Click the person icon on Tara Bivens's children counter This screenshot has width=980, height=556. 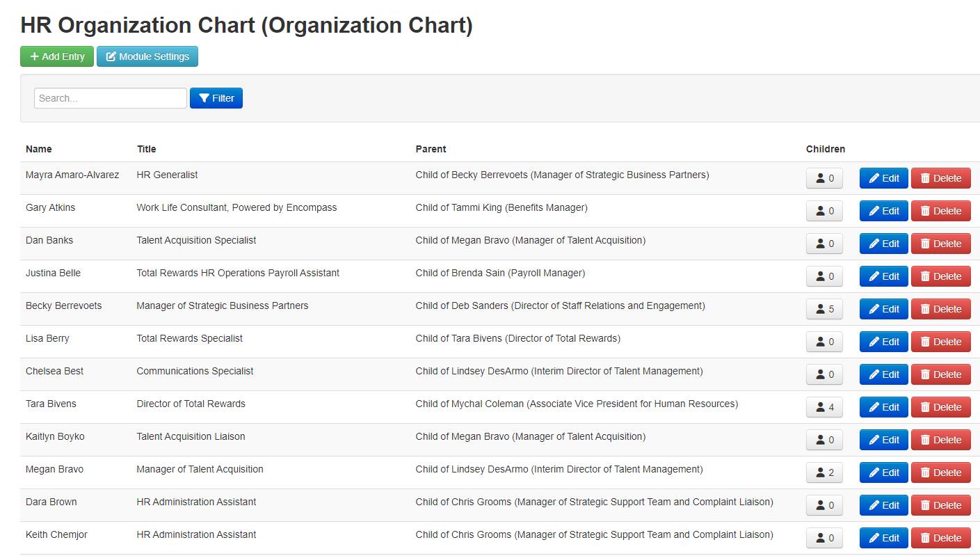click(x=820, y=406)
